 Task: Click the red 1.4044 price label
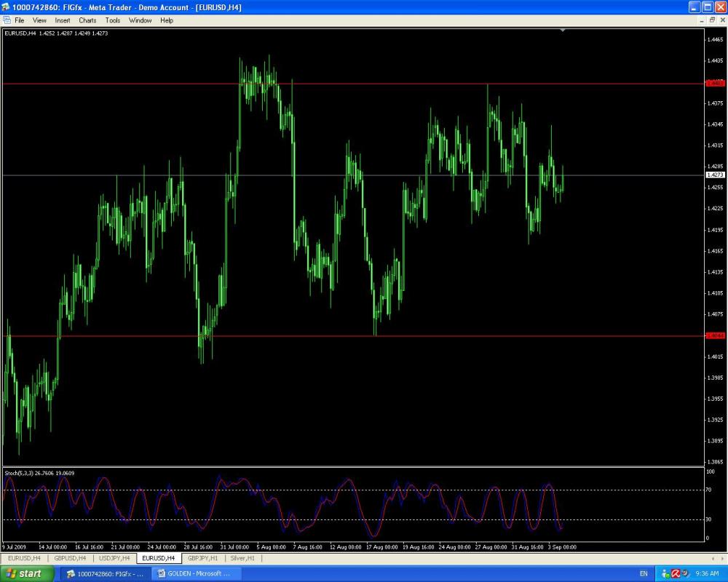click(715, 335)
